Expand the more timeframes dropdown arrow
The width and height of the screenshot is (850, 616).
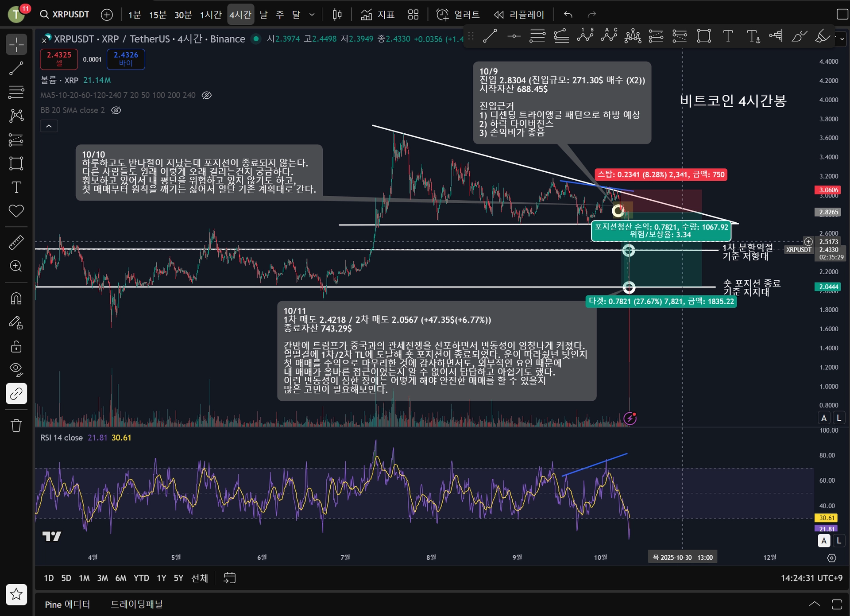pos(312,15)
